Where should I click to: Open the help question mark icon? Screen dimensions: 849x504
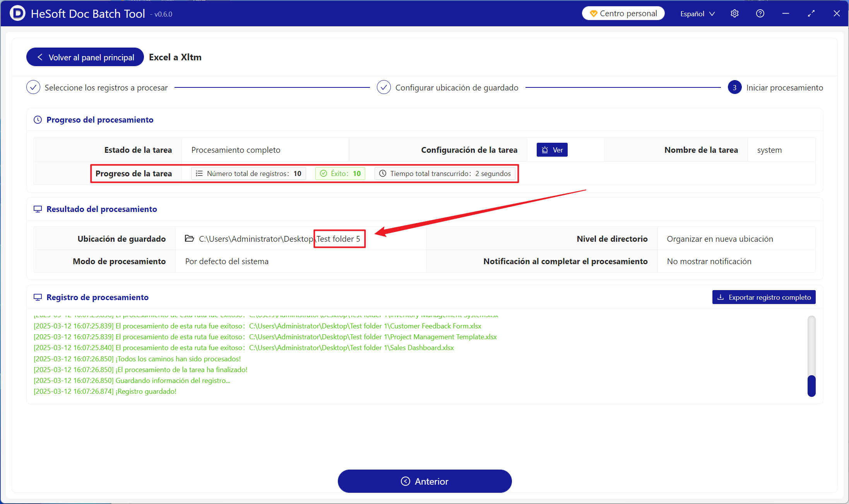pos(760,14)
